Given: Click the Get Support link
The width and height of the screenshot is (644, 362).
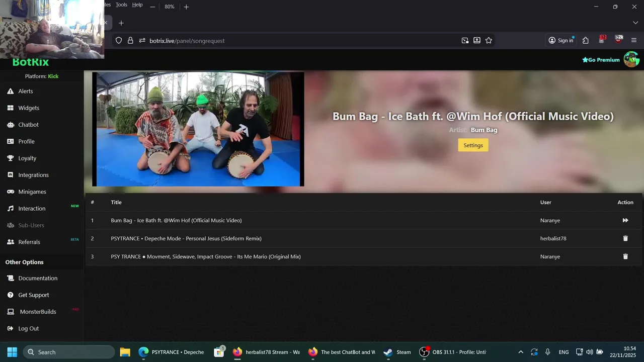Looking at the screenshot, I should (x=34, y=295).
